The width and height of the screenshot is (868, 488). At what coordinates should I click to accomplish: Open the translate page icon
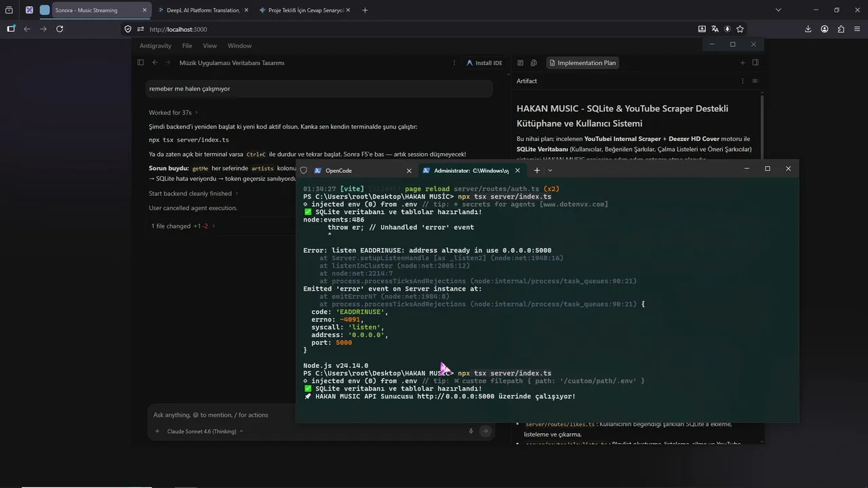click(x=715, y=29)
